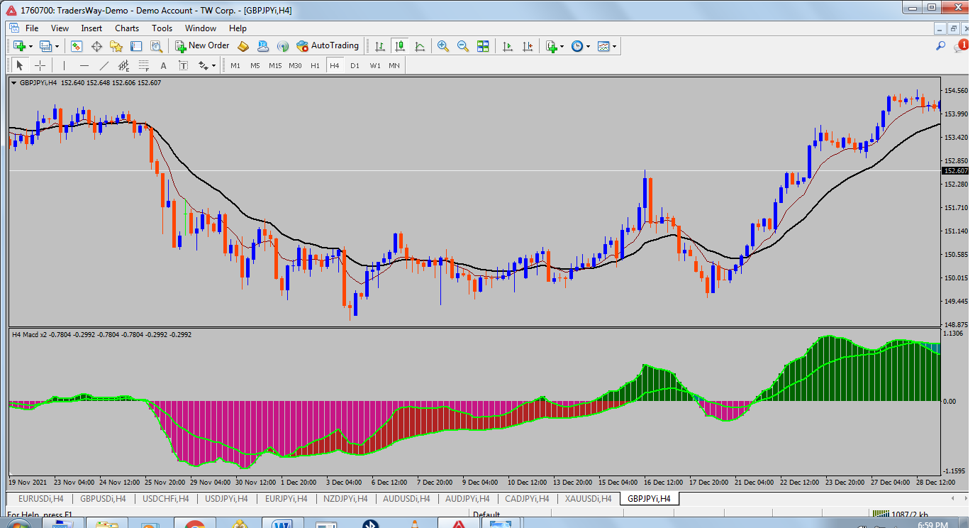
Task: Enable the chart auto scroll
Action: (x=508, y=46)
